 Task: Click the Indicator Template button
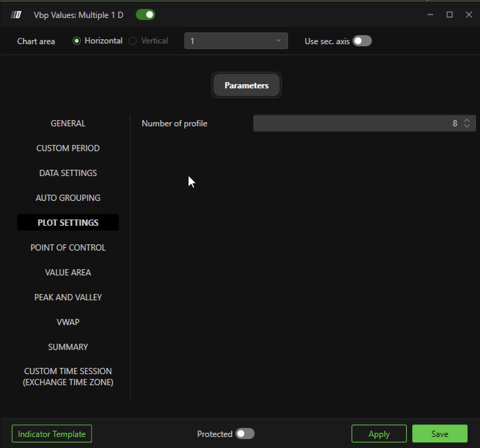pyautogui.click(x=52, y=434)
